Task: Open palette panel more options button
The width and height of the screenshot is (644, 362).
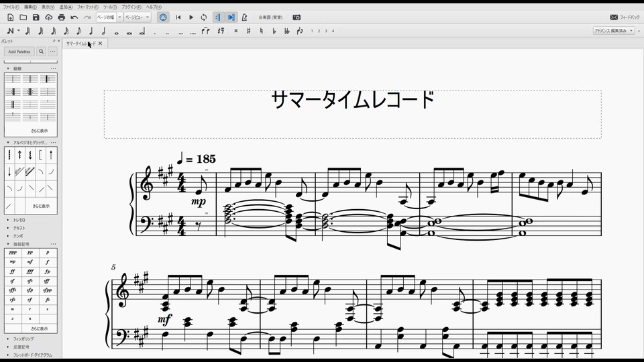Action: [x=52, y=52]
